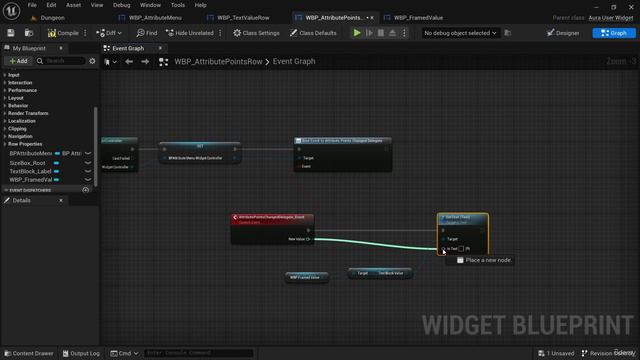Click the Hide Unrelated toolbar button
This screenshot has width=640, height=360.
pos(190,33)
